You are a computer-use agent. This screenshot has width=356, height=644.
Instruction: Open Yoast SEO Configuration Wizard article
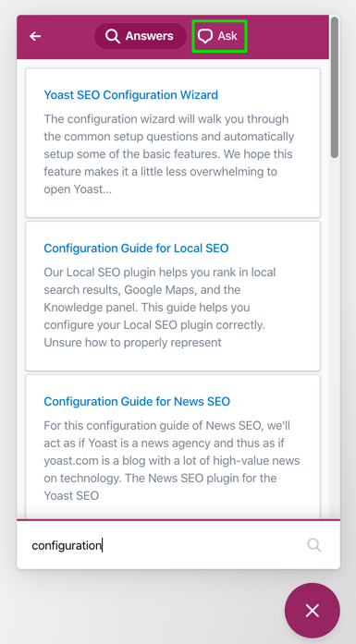point(130,95)
